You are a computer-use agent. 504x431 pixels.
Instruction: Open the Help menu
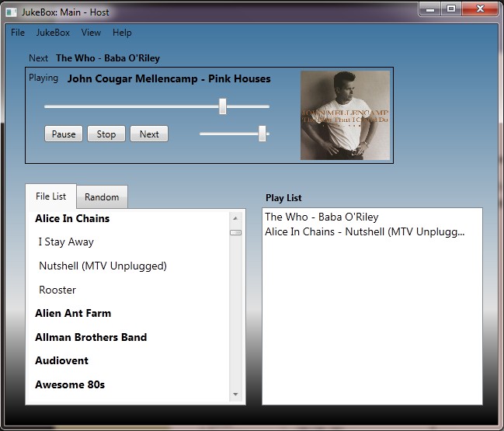[122, 33]
